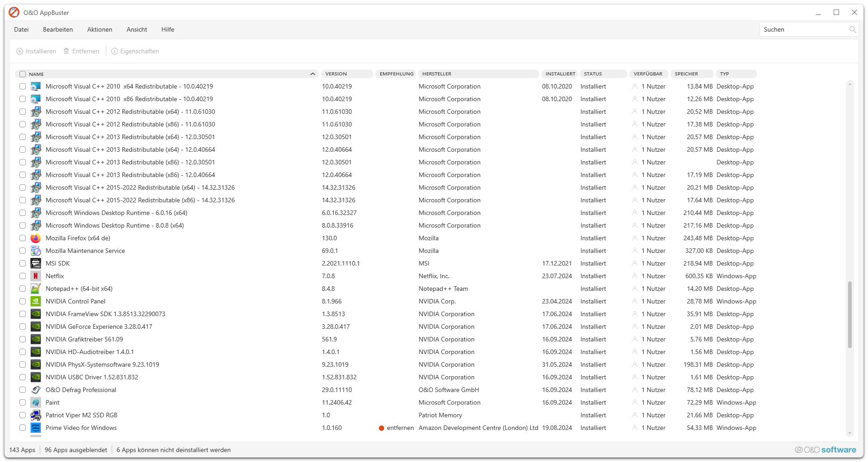Check the O&O Defrag Professional checkbox

(x=23, y=390)
